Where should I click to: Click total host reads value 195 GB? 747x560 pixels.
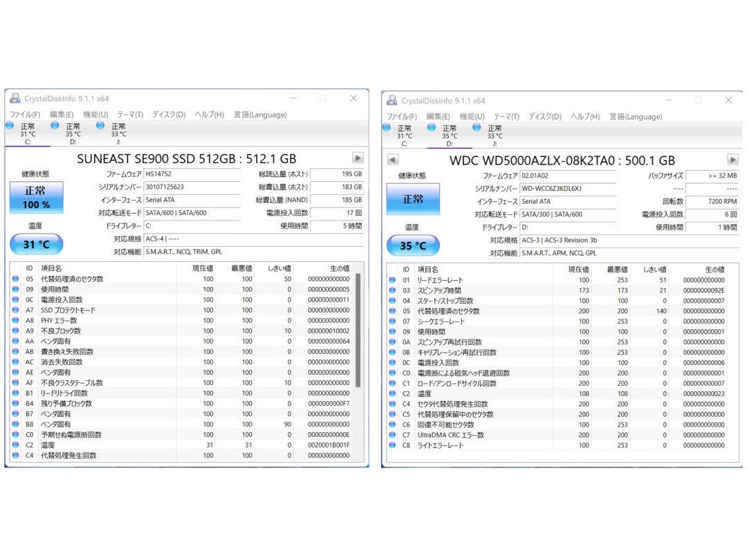[x=337, y=174]
